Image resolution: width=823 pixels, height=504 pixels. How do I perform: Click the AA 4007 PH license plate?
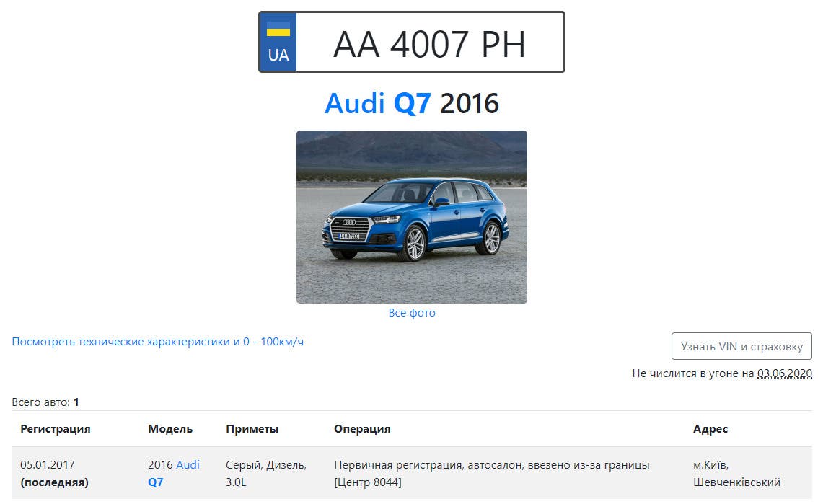pyautogui.click(x=411, y=42)
